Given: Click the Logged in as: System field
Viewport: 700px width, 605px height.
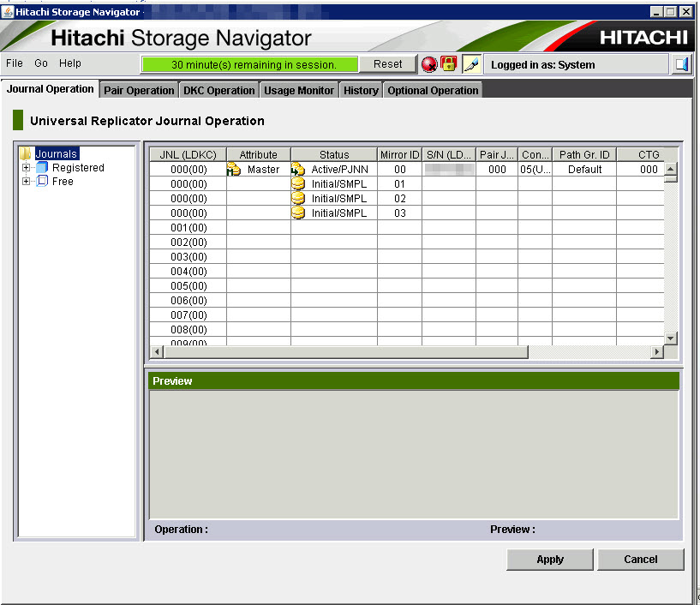Looking at the screenshot, I should click(577, 65).
